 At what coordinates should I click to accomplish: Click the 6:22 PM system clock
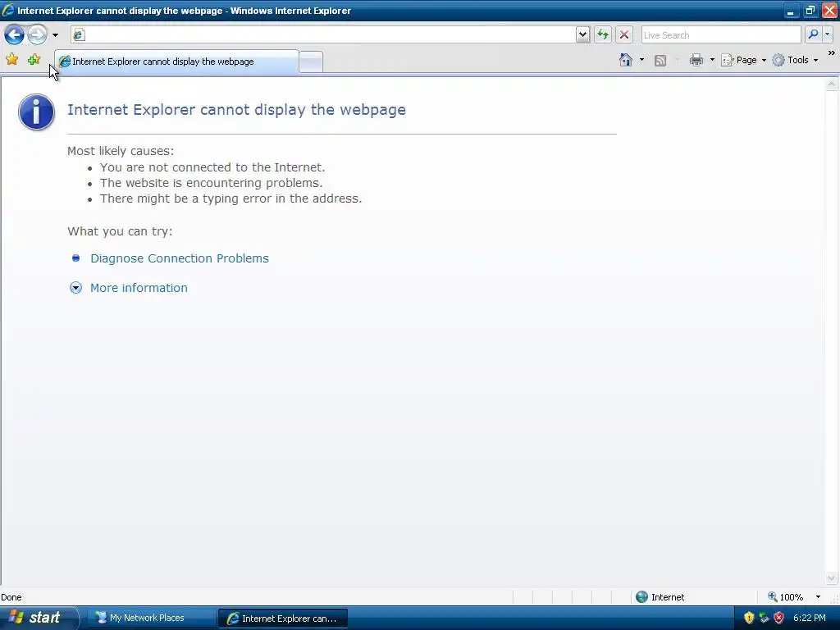(810, 618)
